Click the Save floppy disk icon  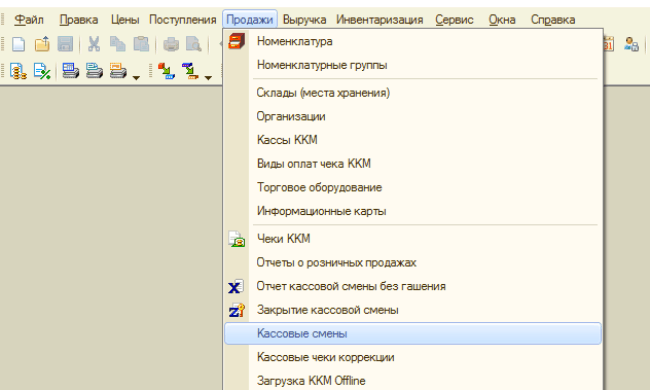[65, 44]
